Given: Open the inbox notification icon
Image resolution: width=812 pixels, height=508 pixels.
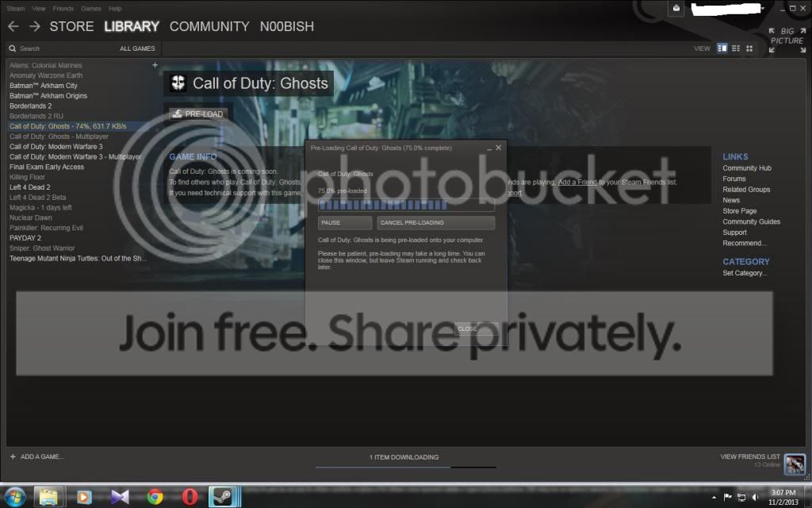Looking at the screenshot, I should click(676, 8).
